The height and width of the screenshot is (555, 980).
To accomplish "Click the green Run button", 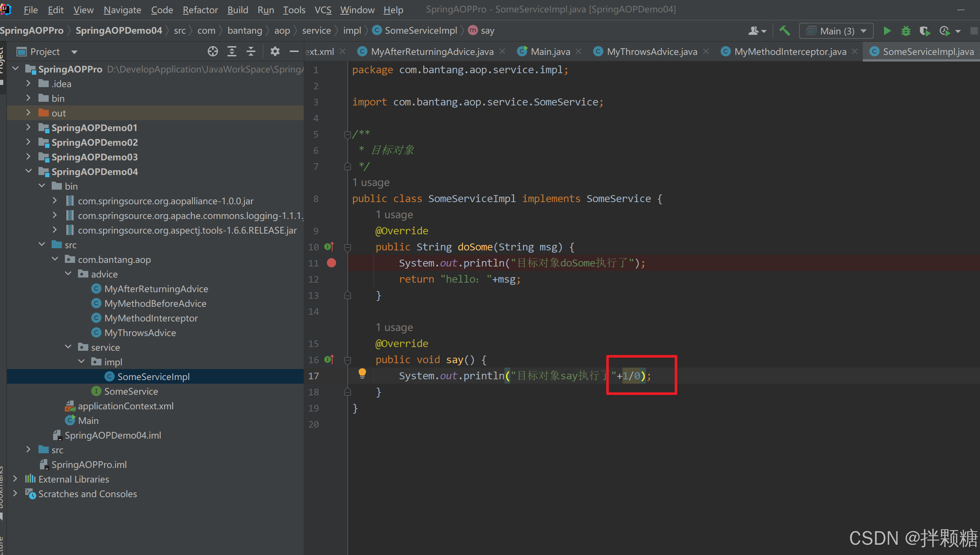I will pos(887,31).
